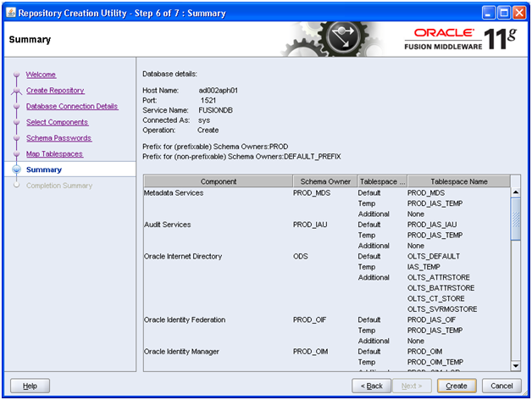Click the Component column header
This screenshot has width=532, height=400.
coord(219,181)
